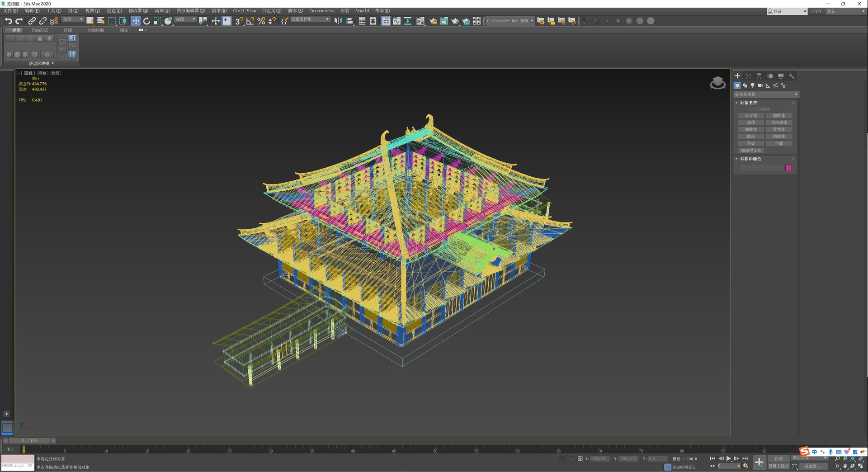Viewport: 868px width, 472px height.
Task: Choose the Select Object arrow tool
Action: coord(90,21)
